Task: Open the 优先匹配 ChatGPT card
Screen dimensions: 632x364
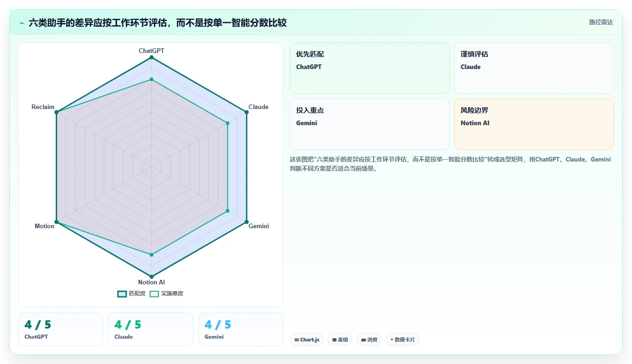Action: [369, 68]
